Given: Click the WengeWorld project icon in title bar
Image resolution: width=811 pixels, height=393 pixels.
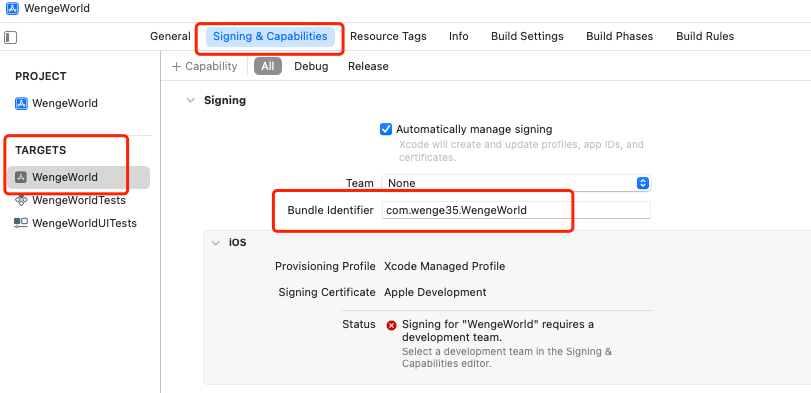Looking at the screenshot, I should click(x=12, y=8).
